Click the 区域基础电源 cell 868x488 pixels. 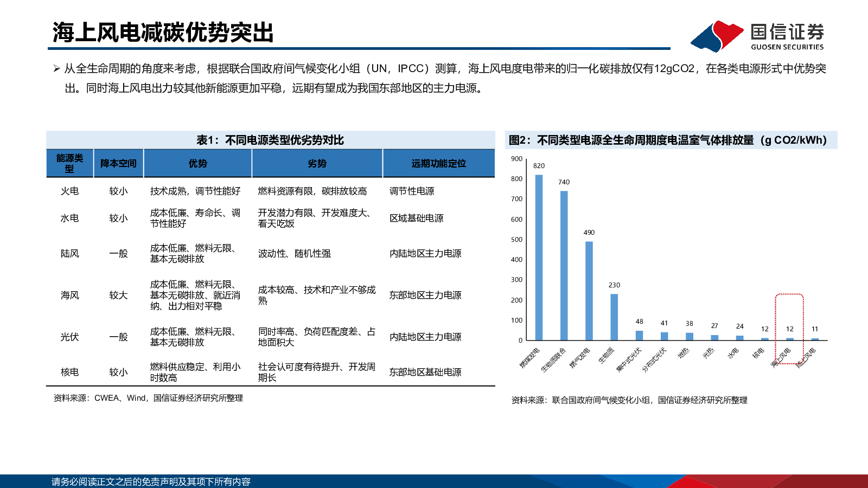[x=416, y=218]
